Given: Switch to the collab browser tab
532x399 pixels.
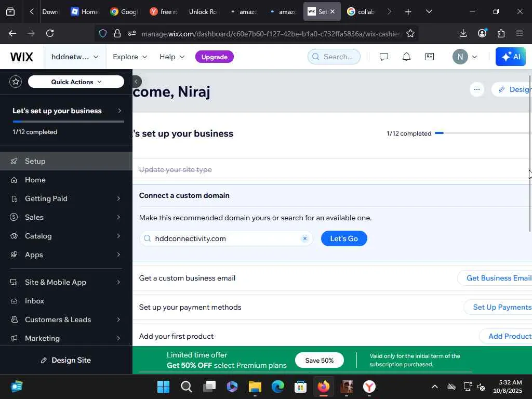Looking at the screenshot, I should click(x=362, y=11).
